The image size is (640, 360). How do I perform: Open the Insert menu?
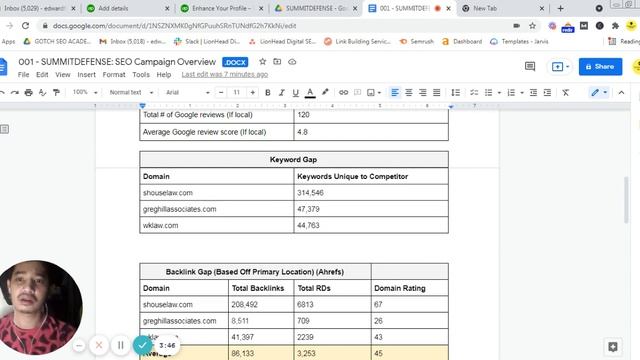(x=87, y=75)
